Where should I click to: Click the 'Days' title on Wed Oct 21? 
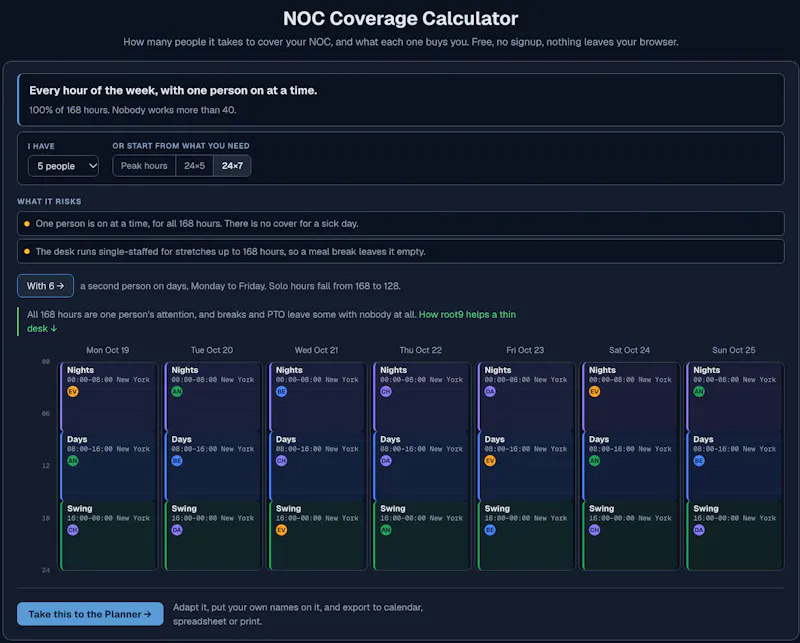(286, 439)
